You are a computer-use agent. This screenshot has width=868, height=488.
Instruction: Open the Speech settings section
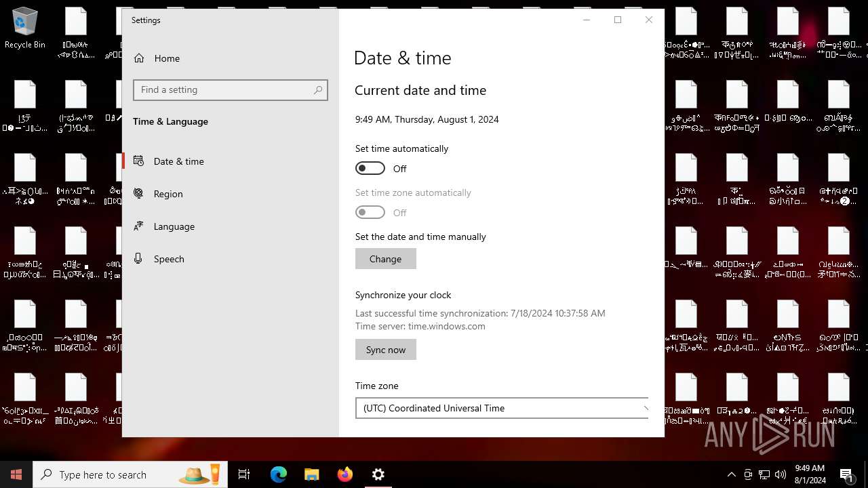(231, 259)
